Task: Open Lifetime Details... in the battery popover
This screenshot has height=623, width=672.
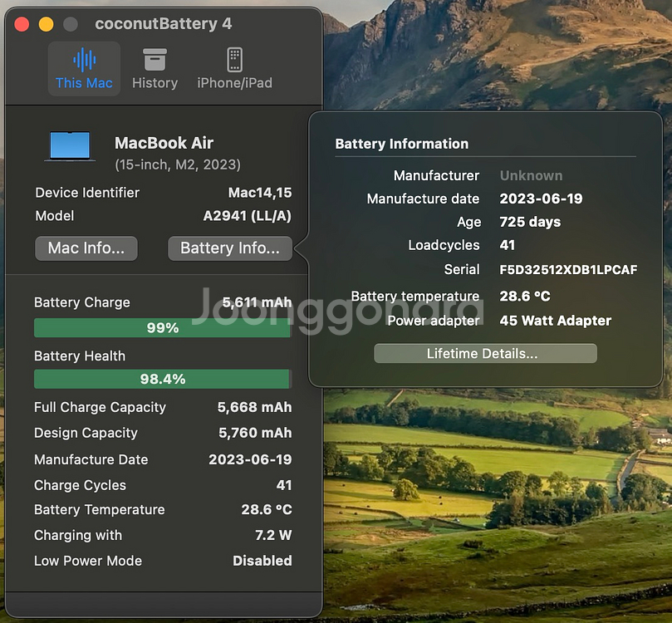Action: coord(485,354)
